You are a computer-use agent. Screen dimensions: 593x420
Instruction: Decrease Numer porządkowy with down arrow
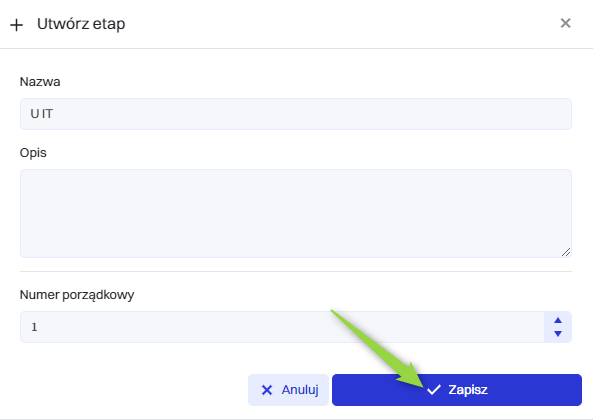click(558, 333)
